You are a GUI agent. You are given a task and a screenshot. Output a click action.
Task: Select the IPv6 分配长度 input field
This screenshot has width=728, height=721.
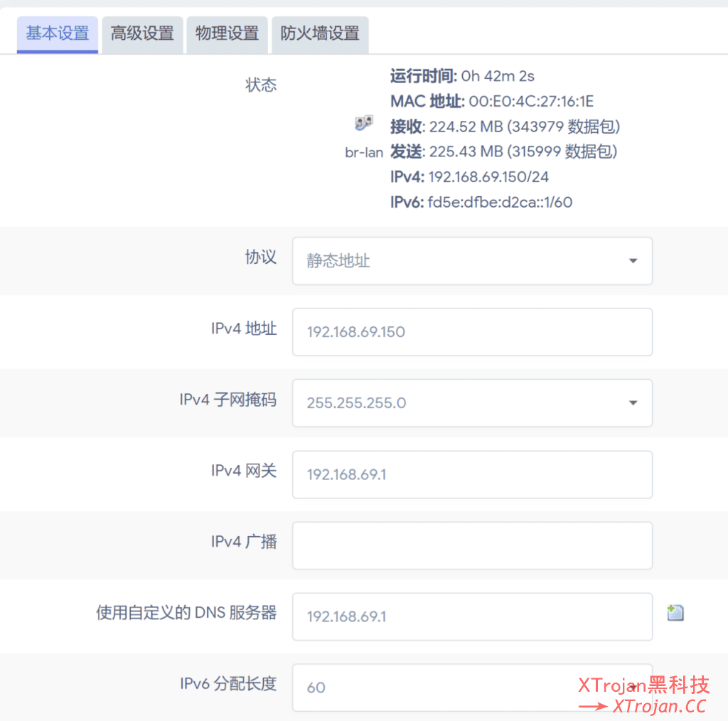point(472,688)
